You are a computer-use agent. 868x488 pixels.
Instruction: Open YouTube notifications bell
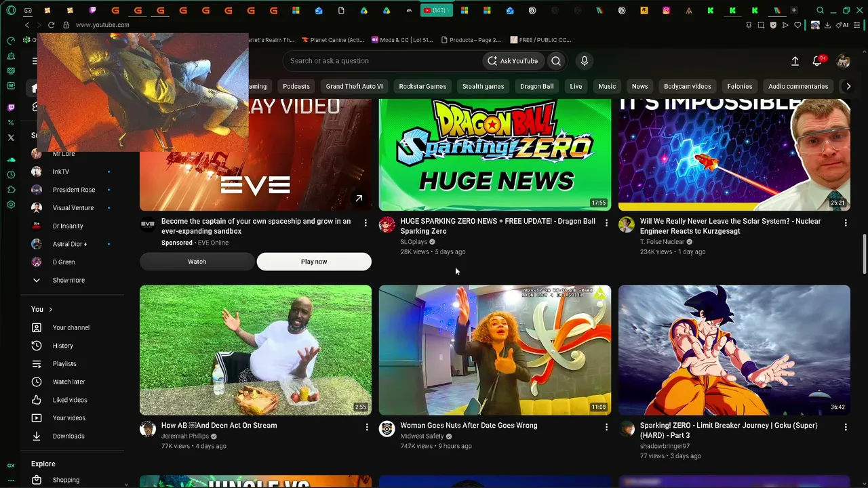coord(817,61)
